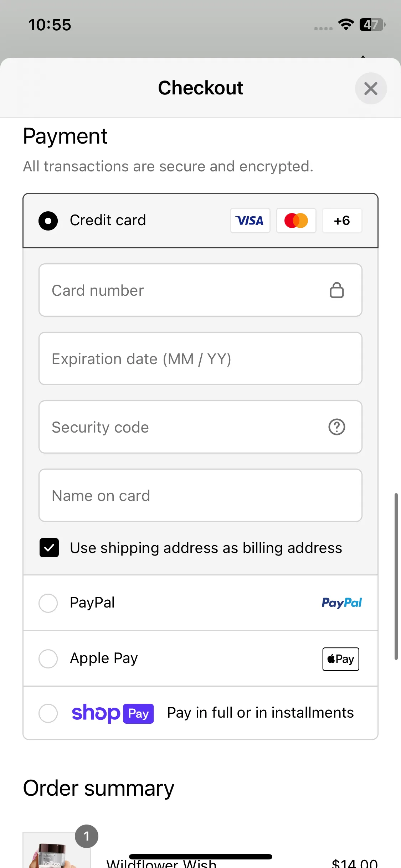Select the PayPal radio button
The height and width of the screenshot is (868, 401).
[48, 603]
